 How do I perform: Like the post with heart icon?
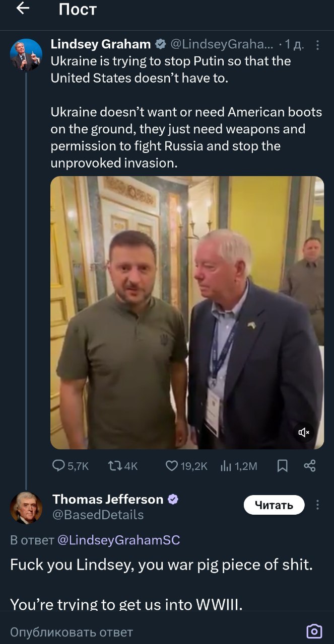[171, 466]
